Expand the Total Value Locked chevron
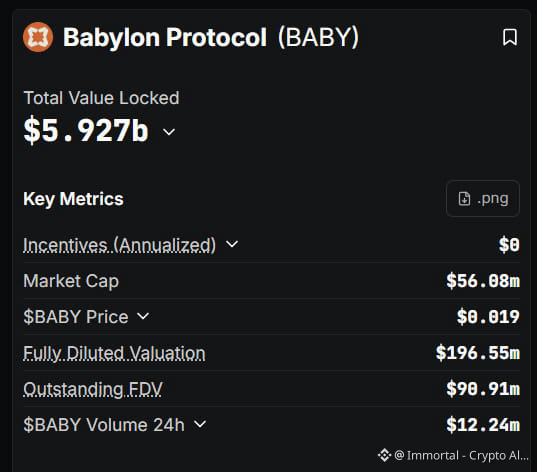The image size is (537, 472). pyautogui.click(x=169, y=132)
